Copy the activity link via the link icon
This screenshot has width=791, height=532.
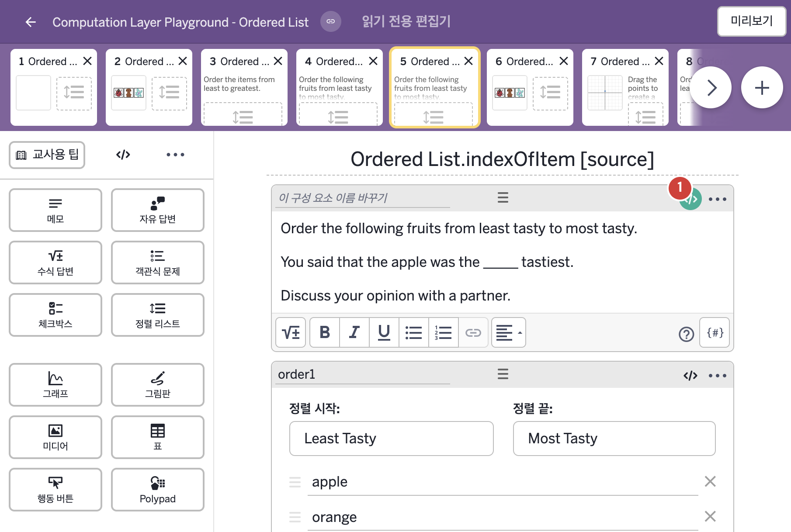point(331,21)
